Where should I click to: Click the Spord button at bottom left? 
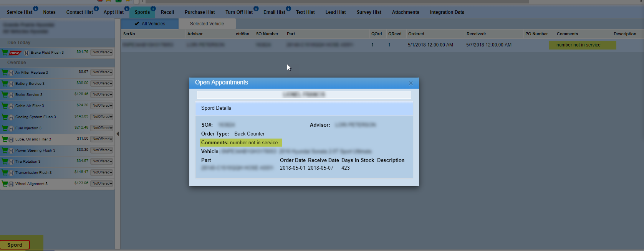[15, 245]
